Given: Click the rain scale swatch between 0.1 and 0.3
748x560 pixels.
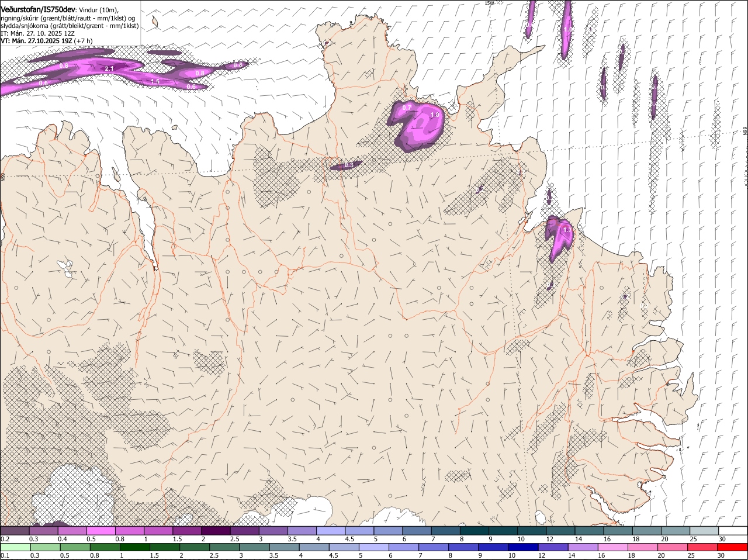Looking at the screenshot, I should [15, 547].
